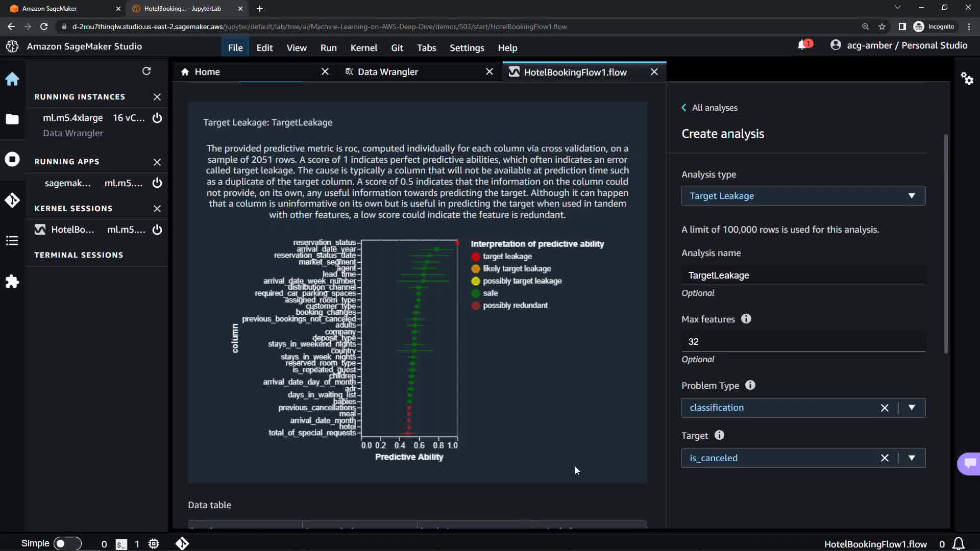
Task: Open the file browser folder icon
Action: coord(12,119)
